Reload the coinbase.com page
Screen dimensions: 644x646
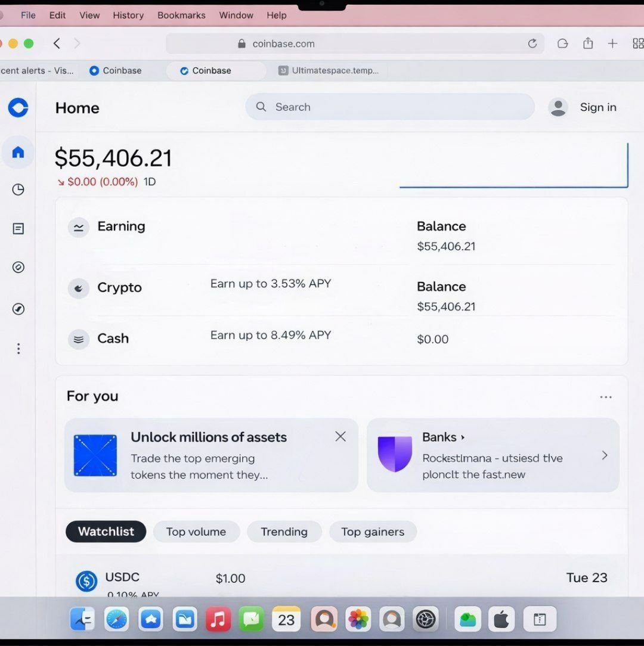pos(532,44)
